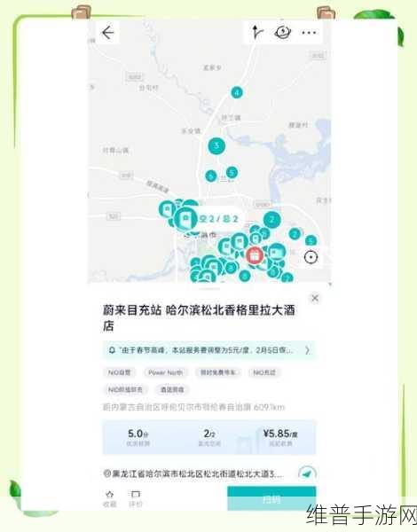Open the route planning arrow icon

coord(257,33)
